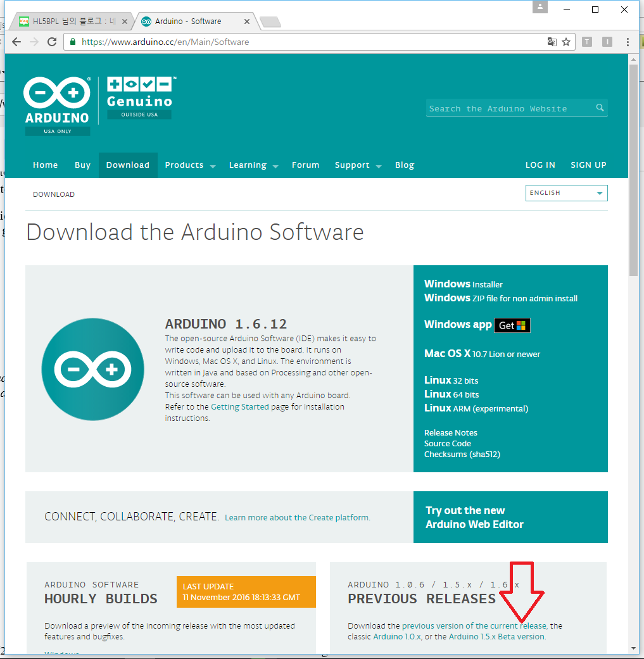This screenshot has height=659, width=644.
Task: Bookmark page with the star icon
Action: (566, 42)
